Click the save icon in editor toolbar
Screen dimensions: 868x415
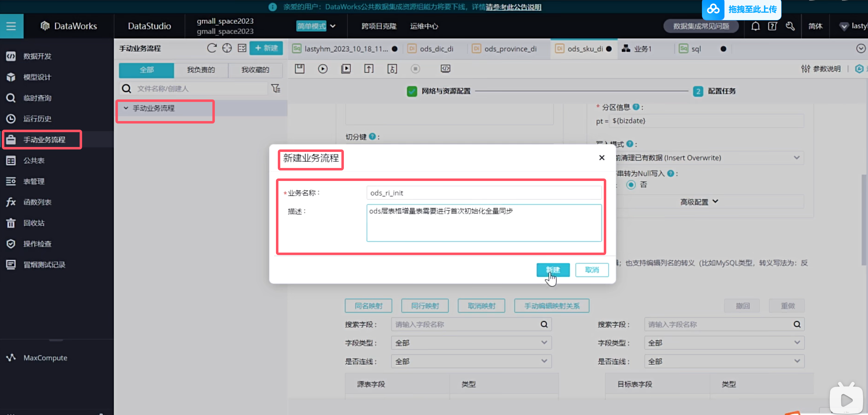tap(299, 69)
